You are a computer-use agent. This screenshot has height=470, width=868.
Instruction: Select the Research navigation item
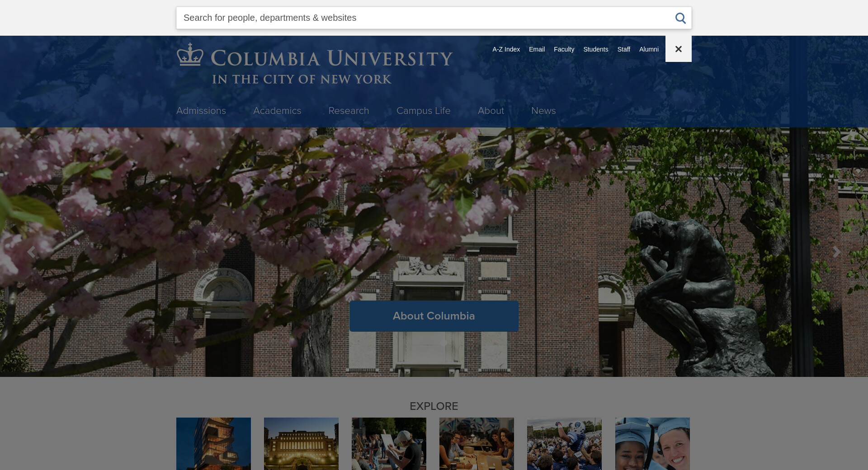click(349, 111)
